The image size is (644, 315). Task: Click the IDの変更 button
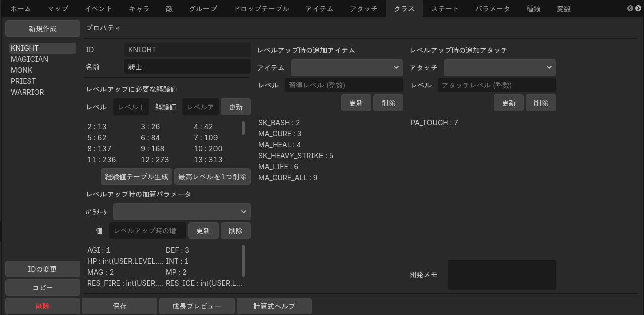click(x=43, y=269)
